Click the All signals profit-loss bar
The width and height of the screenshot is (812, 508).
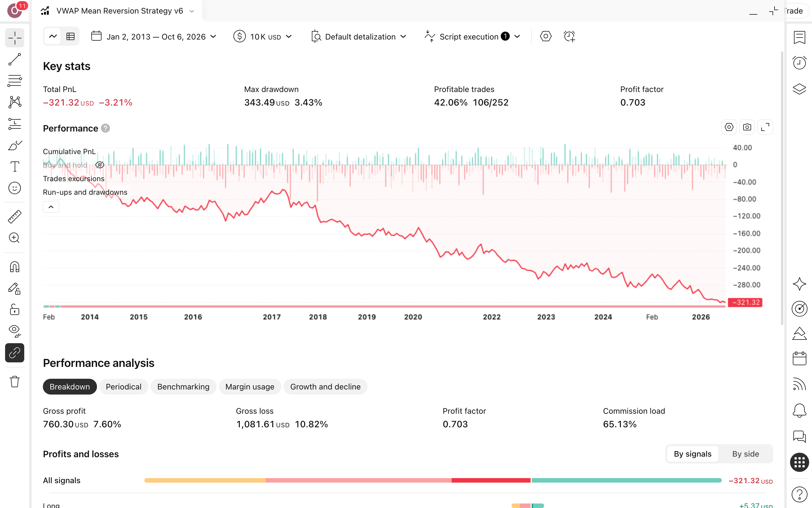[x=433, y=480]
